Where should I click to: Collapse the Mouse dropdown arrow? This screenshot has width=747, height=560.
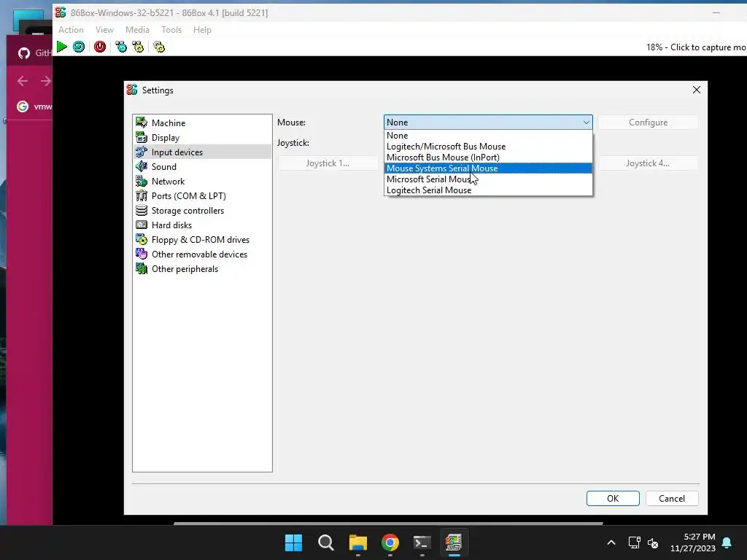coord(586,122)
